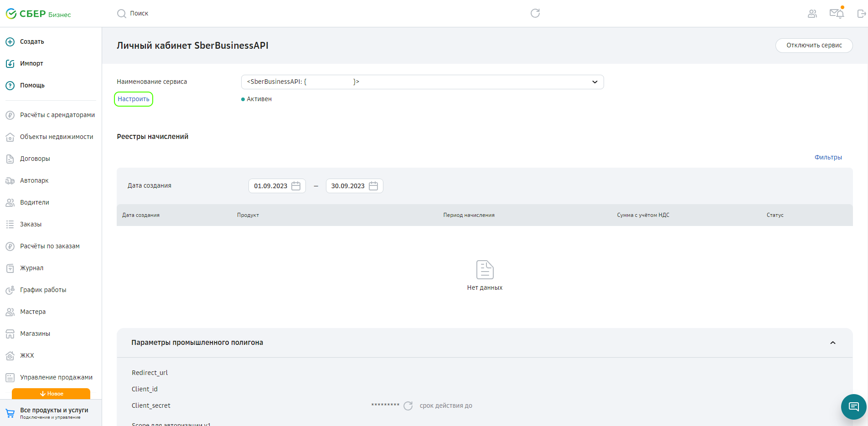Regenerate Client_secret with refresh icon
868x426 pixels.
click(408, 405)
